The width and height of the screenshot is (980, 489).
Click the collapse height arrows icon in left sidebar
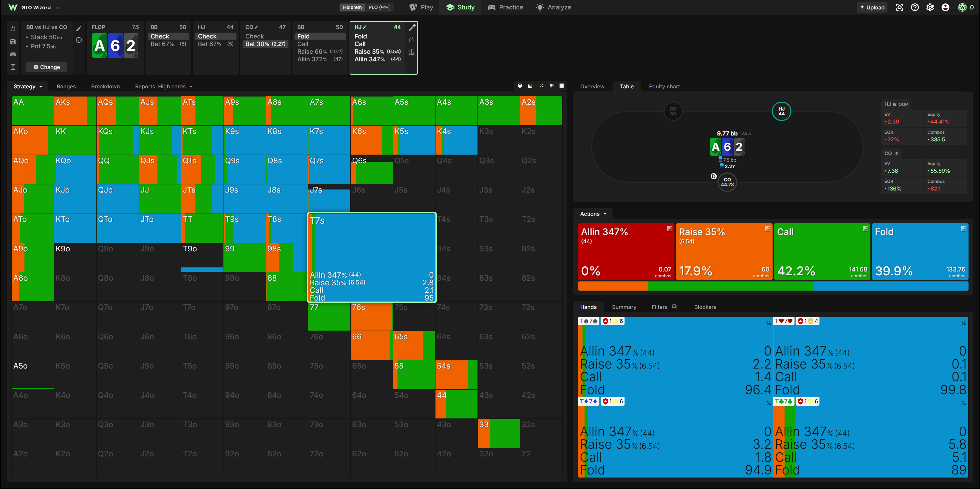click(13, 67)
